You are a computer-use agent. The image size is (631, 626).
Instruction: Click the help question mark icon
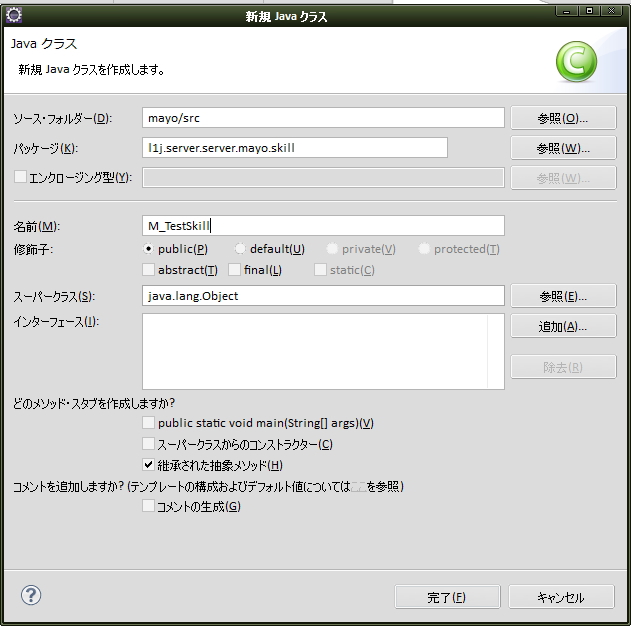31,595
